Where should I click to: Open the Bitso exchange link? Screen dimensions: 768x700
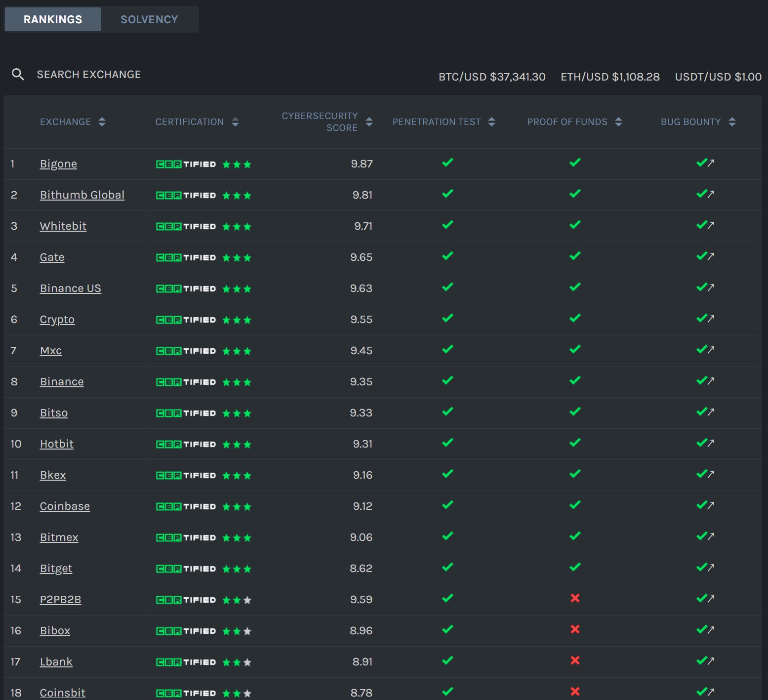pos(54,413)
